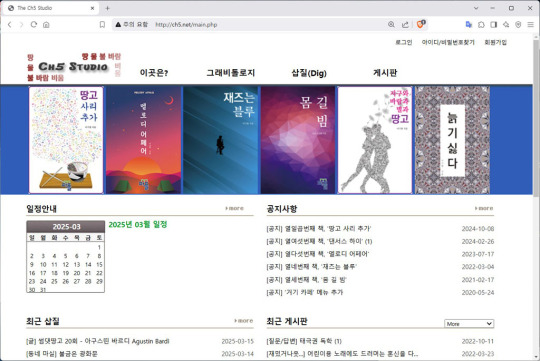Click the not-secure warning icon

[x=118, y=24]
